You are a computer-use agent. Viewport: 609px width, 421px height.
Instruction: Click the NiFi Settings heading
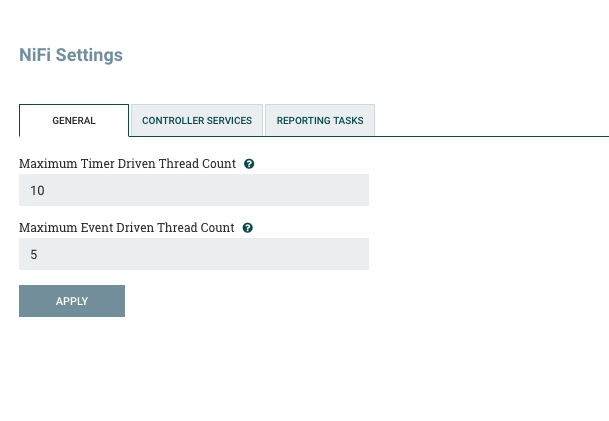[71, 55]
